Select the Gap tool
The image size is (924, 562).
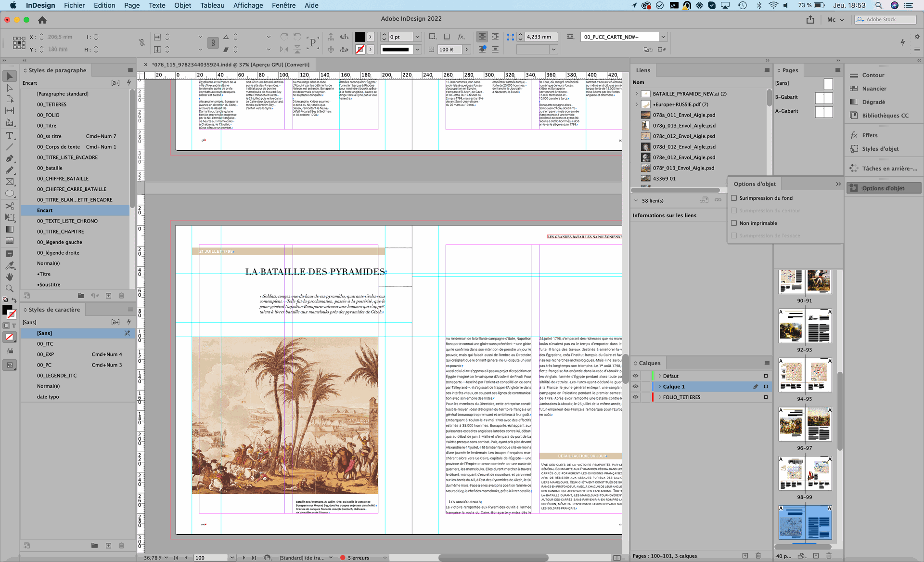coord(10,111)
